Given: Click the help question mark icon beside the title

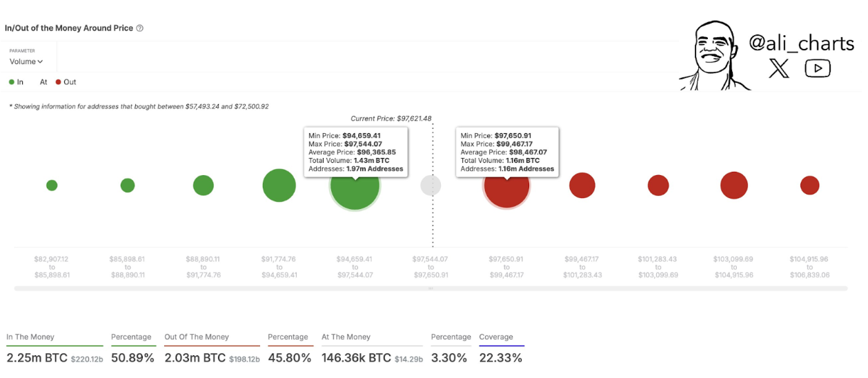Looking at the screenshot, I should point(140,28).
